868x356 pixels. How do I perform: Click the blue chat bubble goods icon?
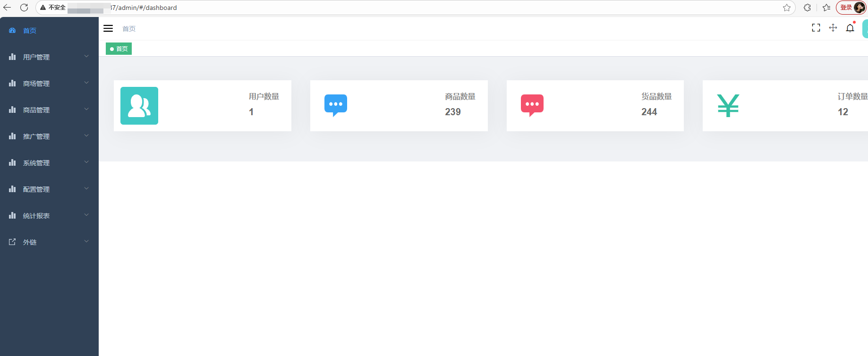(336, 105)
